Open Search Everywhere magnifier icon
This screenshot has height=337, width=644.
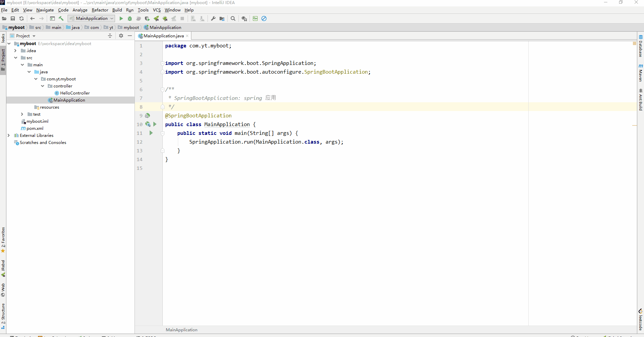[x=233, y=18]
